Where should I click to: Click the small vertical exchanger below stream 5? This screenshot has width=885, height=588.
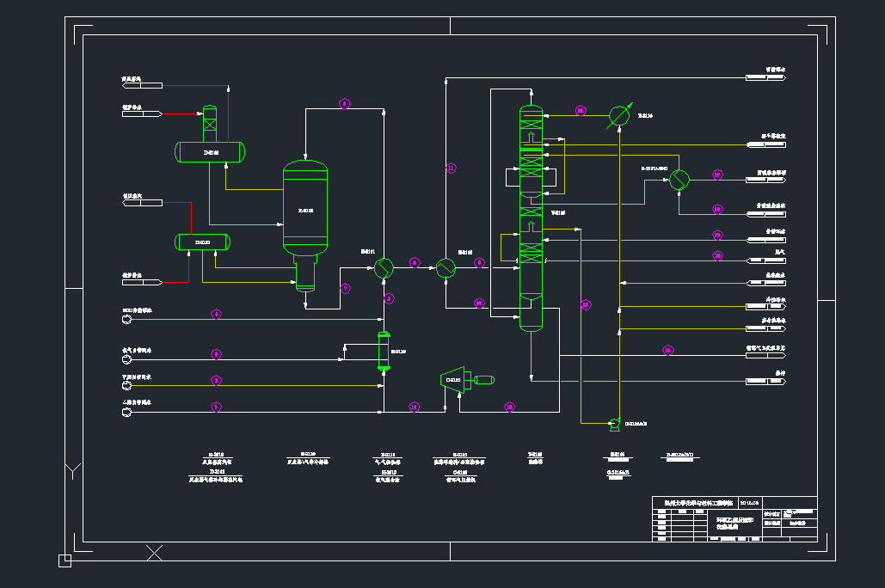pyautogui.click(x=384, y=352)
